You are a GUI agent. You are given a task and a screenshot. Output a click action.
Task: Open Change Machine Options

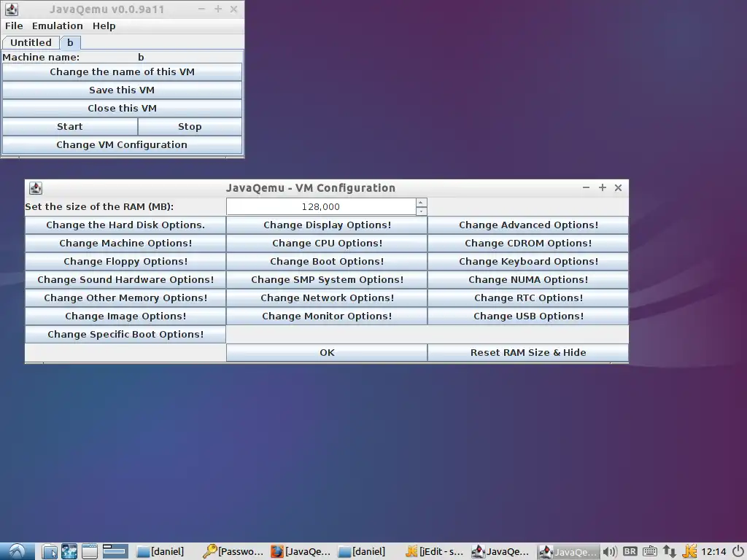125,243
